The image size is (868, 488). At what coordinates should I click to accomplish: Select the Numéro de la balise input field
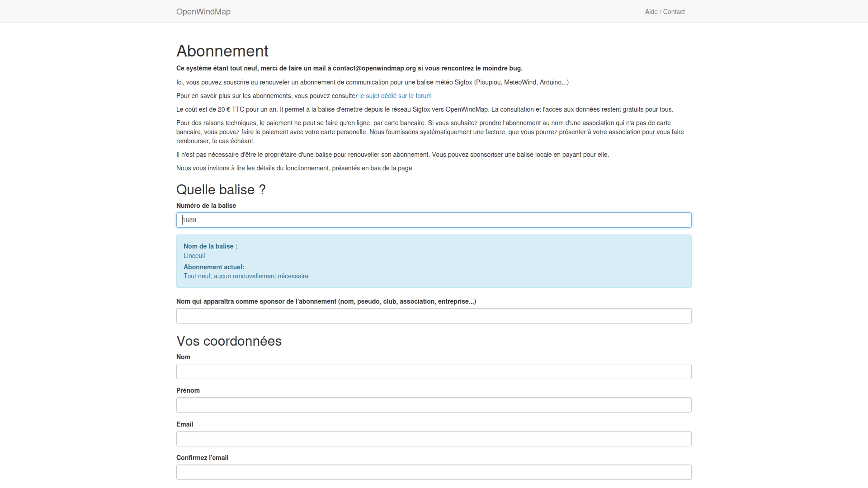pyautogui.click(x=434, y=220)
